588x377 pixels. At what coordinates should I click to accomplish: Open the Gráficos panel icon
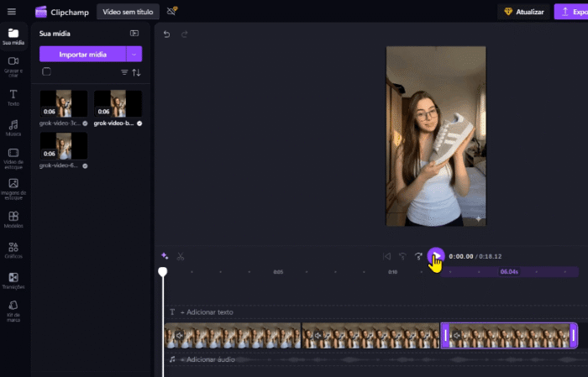[x=13, y=250]
